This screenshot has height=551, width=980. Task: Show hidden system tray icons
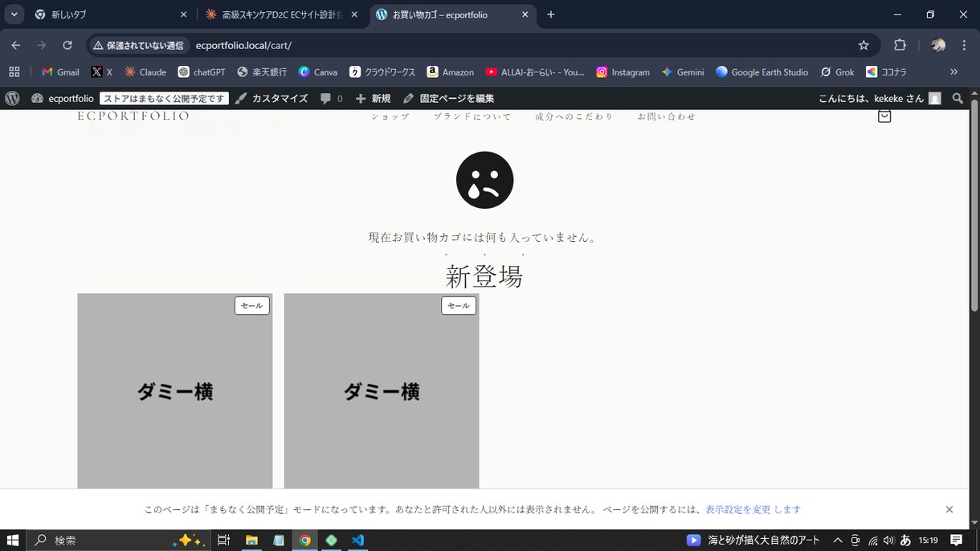point(838,540)
